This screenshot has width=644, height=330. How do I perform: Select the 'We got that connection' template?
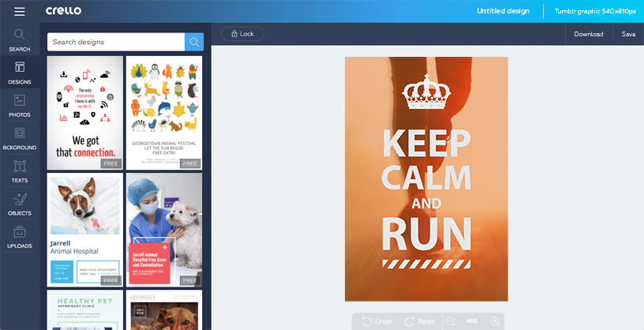[x=85, y=113]
